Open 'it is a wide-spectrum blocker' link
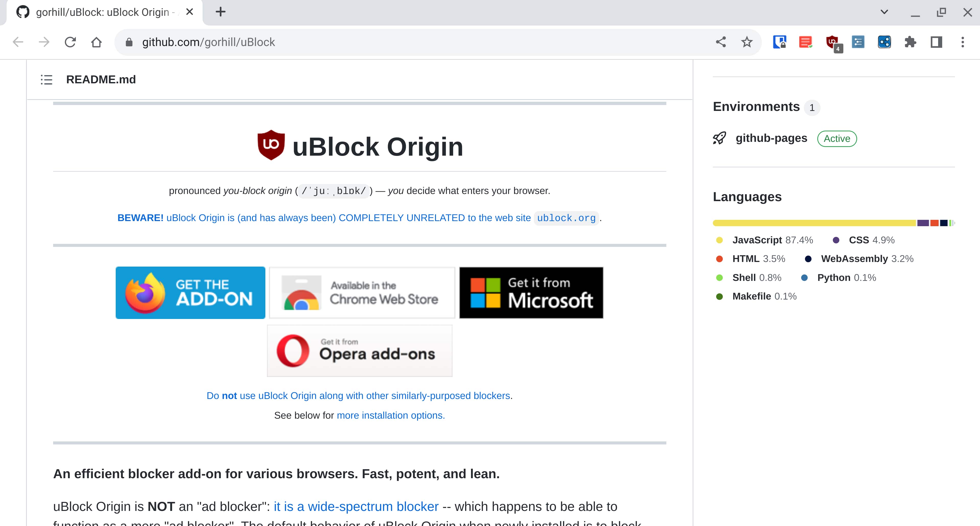 (356, 507)
